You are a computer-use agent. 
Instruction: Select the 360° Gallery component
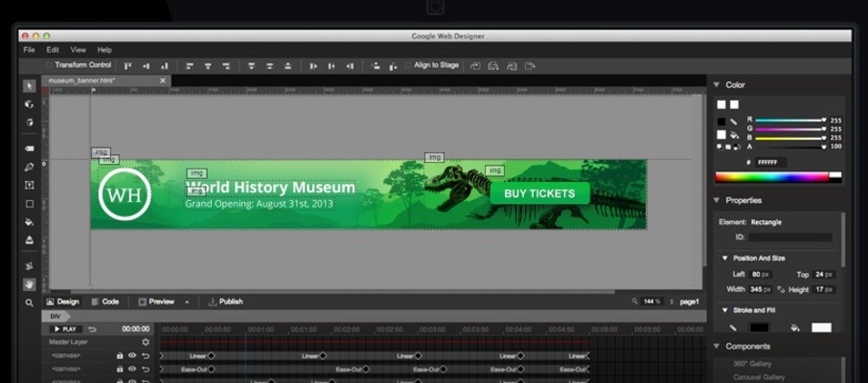point(752,364)
